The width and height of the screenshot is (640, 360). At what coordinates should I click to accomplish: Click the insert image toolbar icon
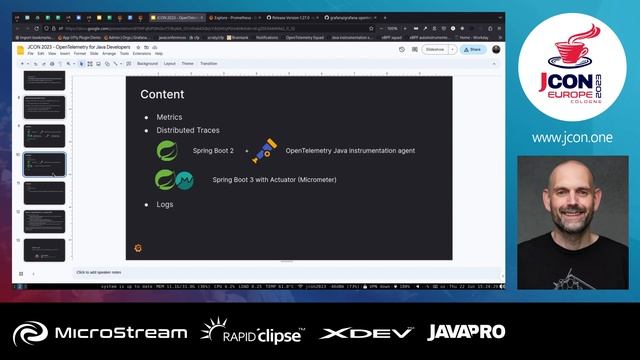(98, 64)
